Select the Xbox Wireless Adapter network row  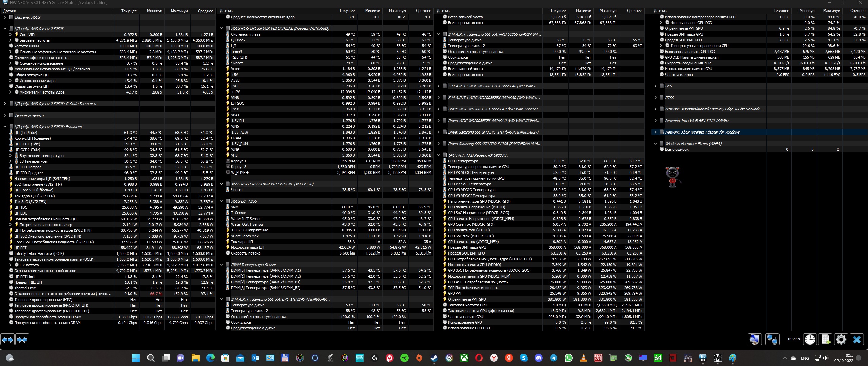click(x=702, y=132)
